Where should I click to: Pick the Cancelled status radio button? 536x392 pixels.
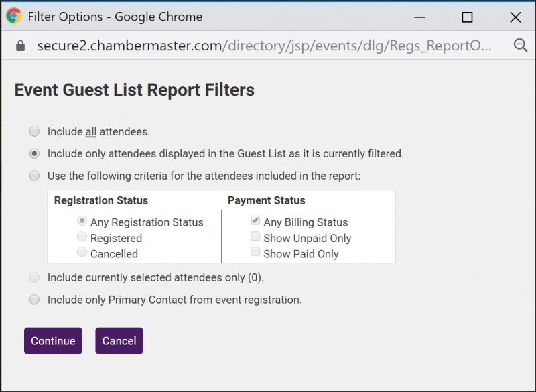[x=82, y=253]
